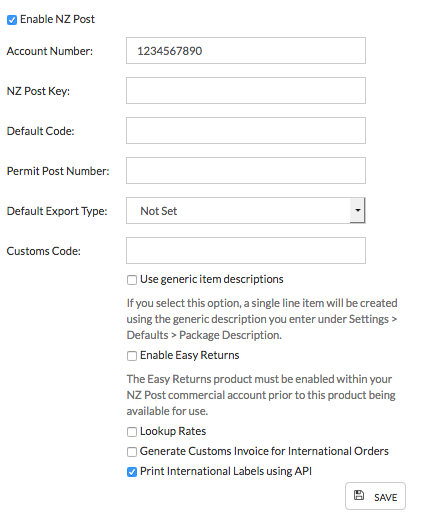Open the Default Export Type dropdown

coord(246,211)
